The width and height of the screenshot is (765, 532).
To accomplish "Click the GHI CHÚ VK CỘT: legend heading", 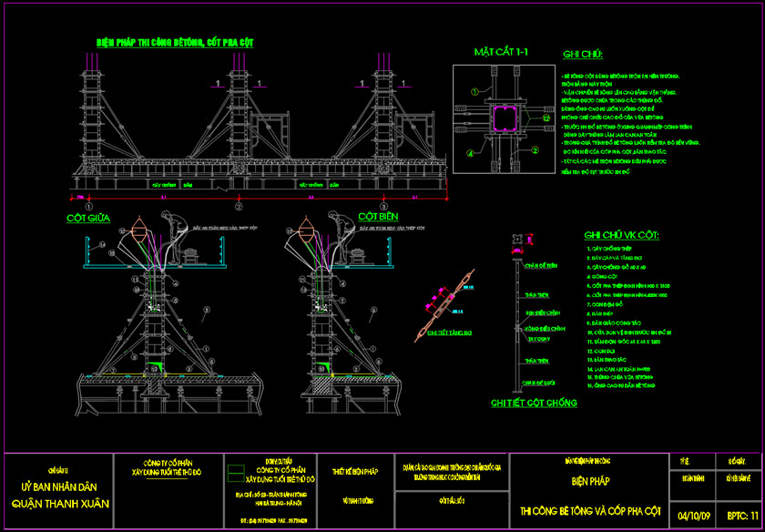I will [x=622, y=236].
